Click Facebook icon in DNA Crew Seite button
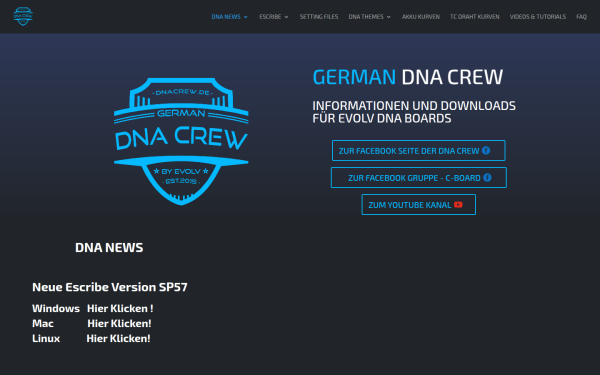Viewport: 600px width, 375px height. 486,150
